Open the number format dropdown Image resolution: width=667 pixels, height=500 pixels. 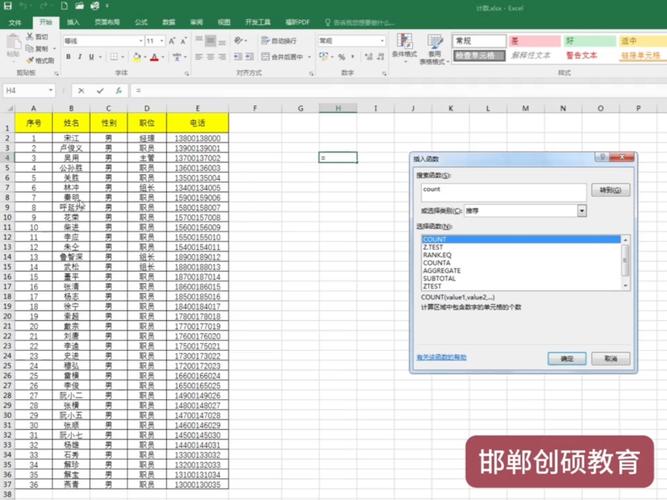(x=382, y=40)
